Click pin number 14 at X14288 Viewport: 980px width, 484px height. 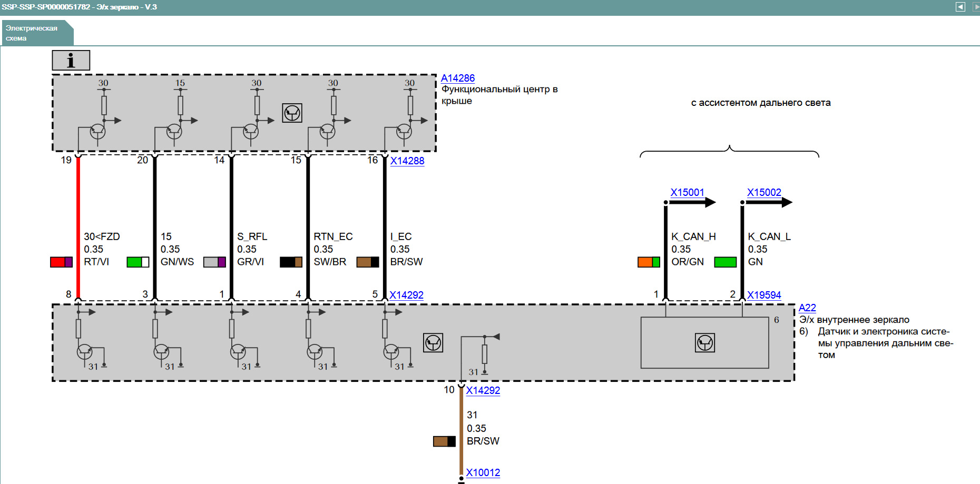[x=219, y=160]
